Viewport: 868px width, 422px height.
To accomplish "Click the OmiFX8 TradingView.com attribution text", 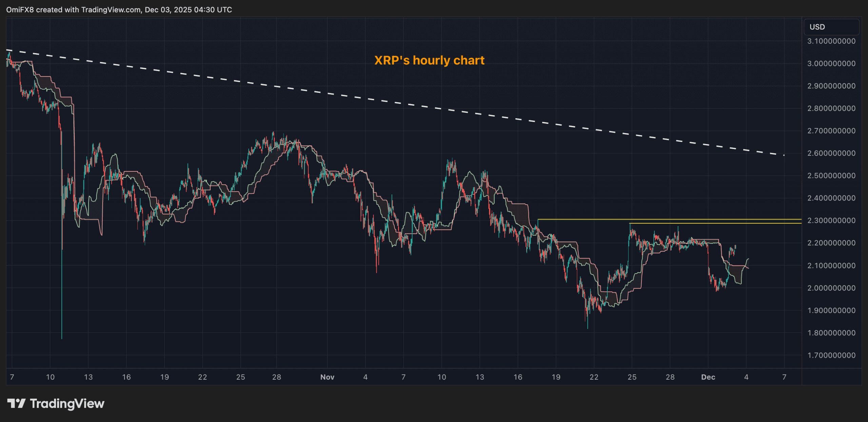I will click(x=119, y=9).
